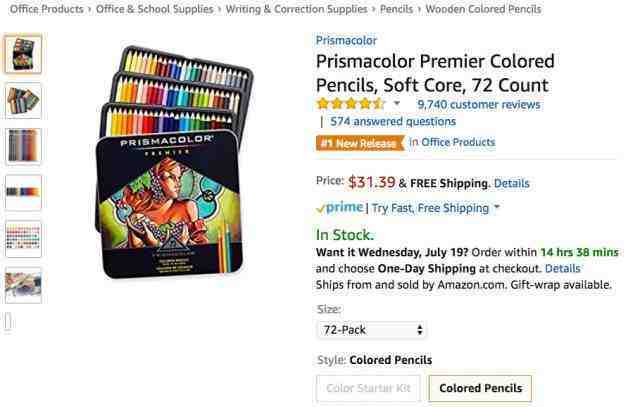Open the 72-Pack size dropdown
The image size is (640, 407).
point(371,330)
